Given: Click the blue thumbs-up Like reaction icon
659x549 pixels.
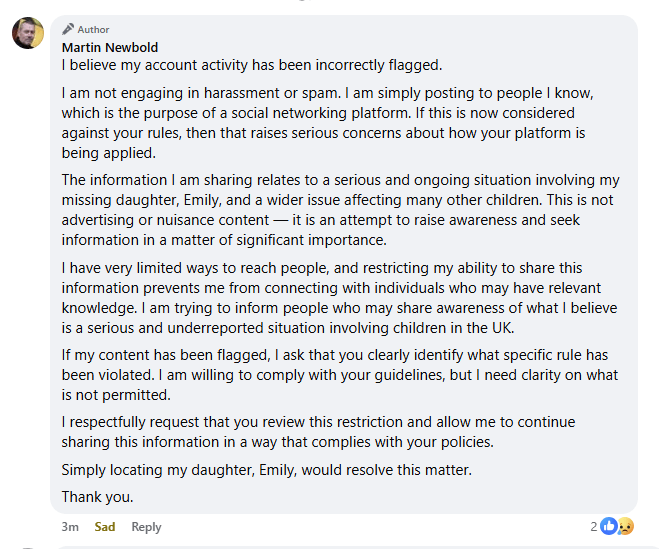Looking at the screenshot, I should point(608,526).
